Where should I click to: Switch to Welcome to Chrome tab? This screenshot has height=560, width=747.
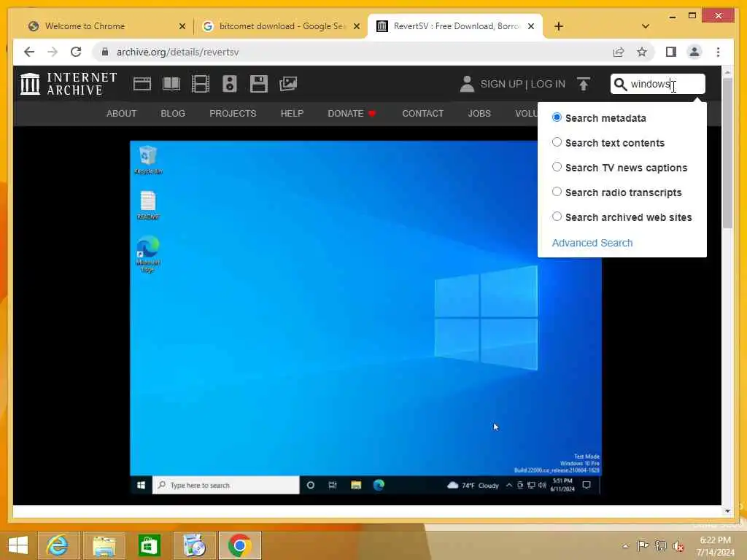pyautogui.click(x=106, y=26)
